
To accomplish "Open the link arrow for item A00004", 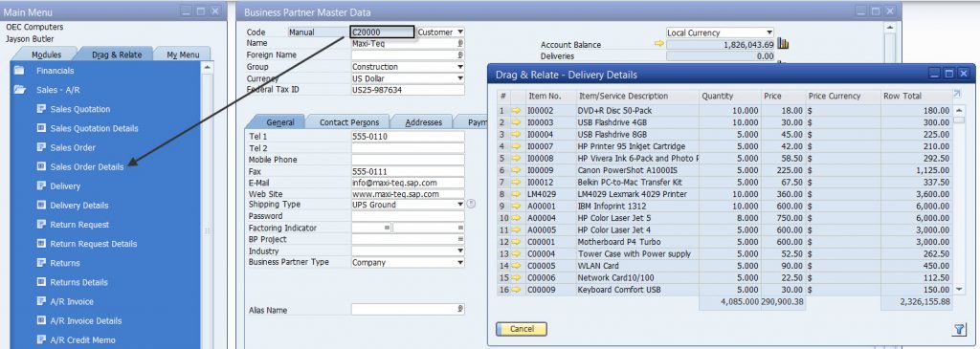I will (516, 218).
